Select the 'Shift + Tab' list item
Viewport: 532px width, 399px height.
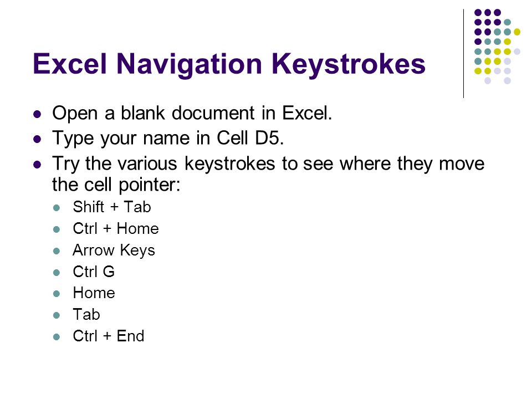pos(112,207)
